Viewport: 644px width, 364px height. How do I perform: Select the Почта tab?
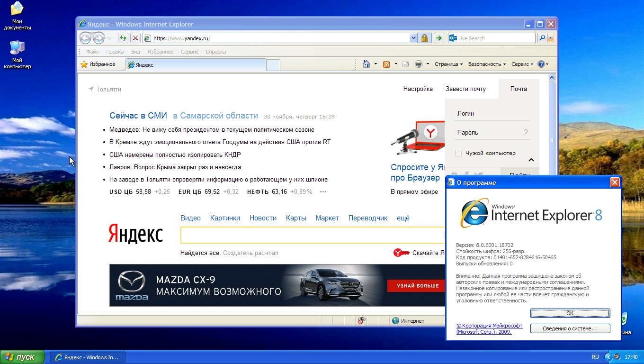click(x=519, y=89)
